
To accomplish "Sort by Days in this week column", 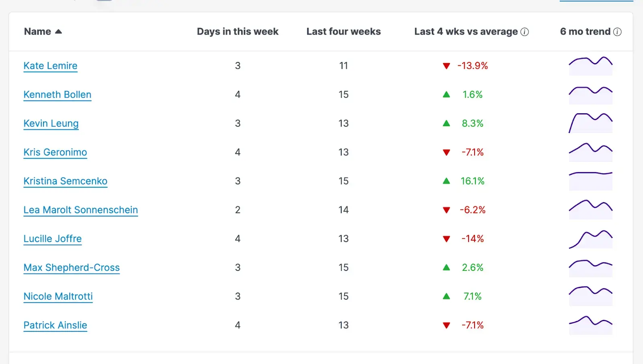I will 238,31.
